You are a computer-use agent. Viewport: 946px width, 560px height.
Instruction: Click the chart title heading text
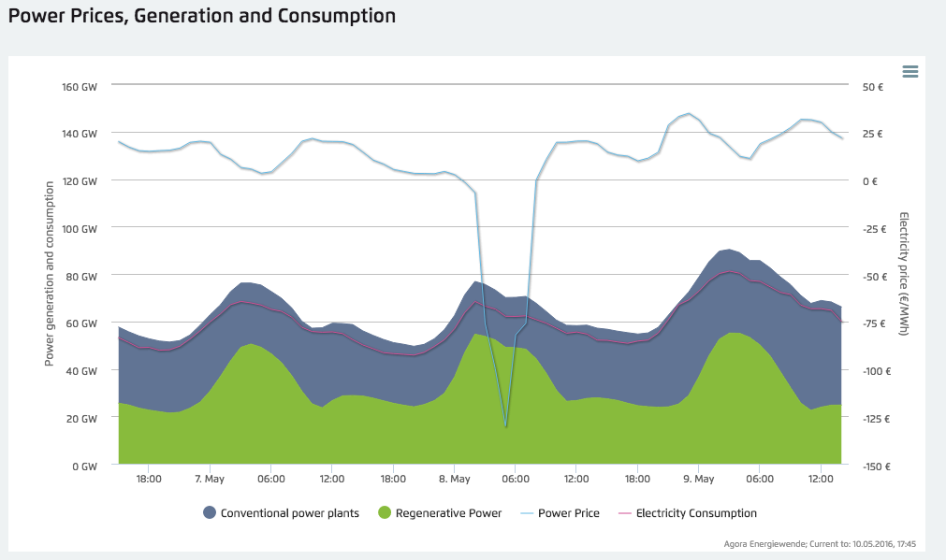coord(201,16)
